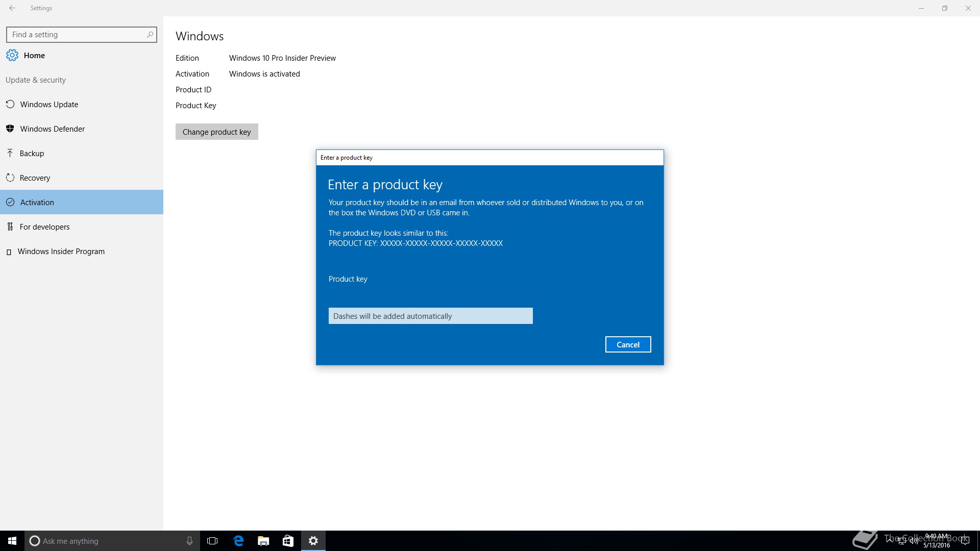Viewport: 980px width, 551px height.
Task: Restore down the Settings window
Action: click(945, 8)
